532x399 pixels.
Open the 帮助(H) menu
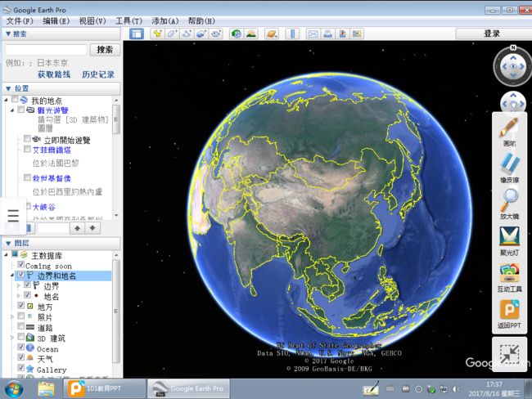click(x=201, y=21)
